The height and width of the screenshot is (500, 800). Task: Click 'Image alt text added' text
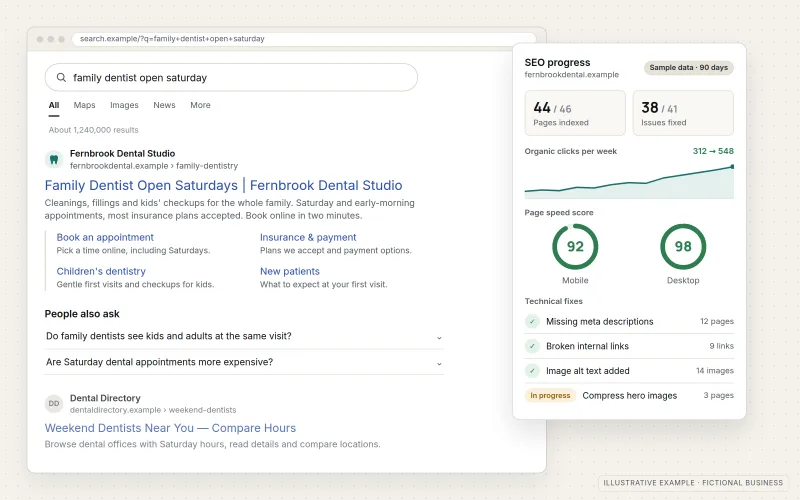click(x=588, y=371)
